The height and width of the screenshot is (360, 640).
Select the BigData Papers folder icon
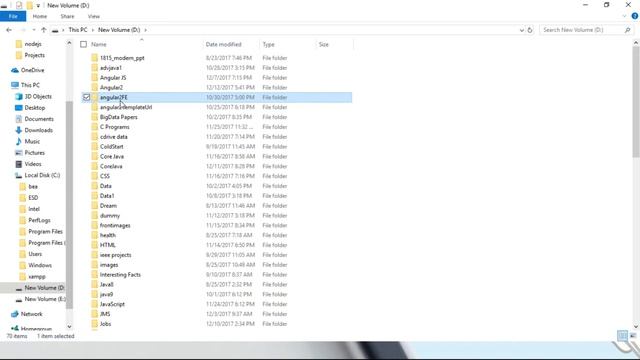tap(95, 117)
